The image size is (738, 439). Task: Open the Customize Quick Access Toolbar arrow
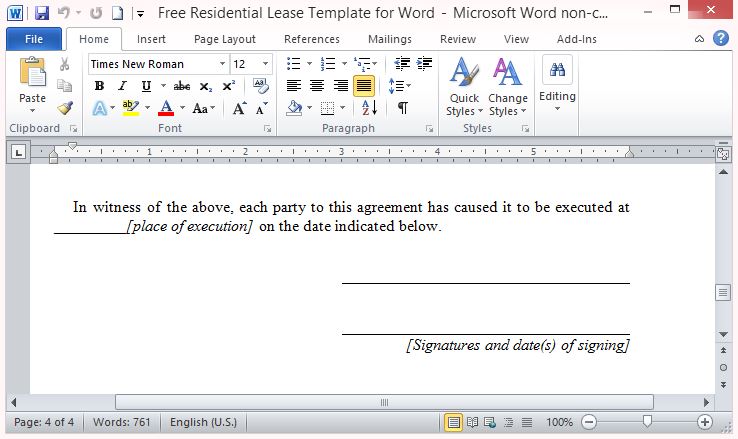[x=140, y=14]
